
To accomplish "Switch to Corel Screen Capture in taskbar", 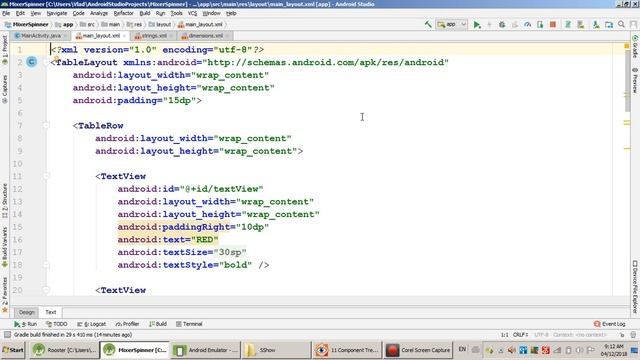I will [418, 350].
